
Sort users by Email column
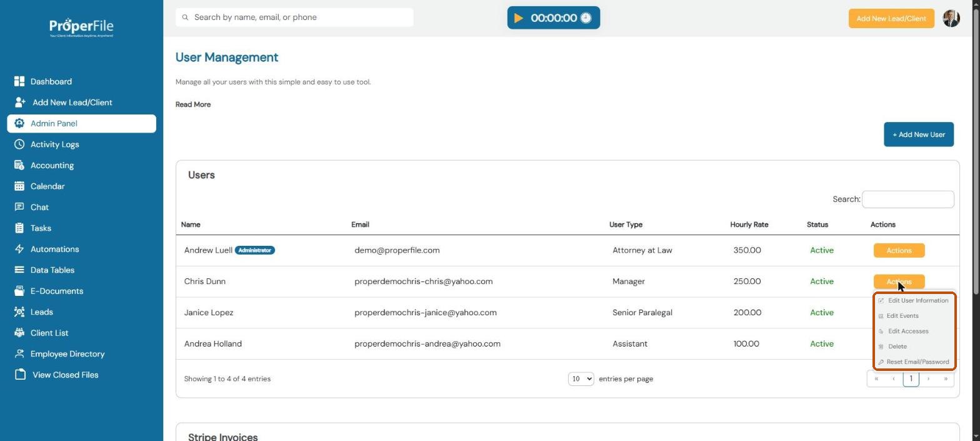click(360, 225)
